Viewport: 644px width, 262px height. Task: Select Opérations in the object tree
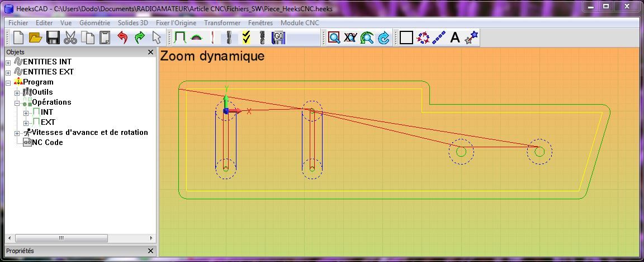tap(52, 102)
